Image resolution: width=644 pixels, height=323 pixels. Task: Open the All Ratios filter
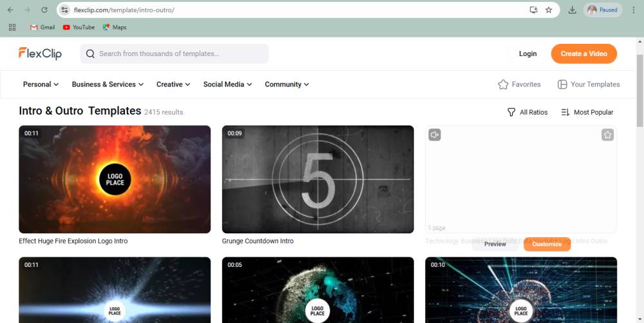[527, 112]
